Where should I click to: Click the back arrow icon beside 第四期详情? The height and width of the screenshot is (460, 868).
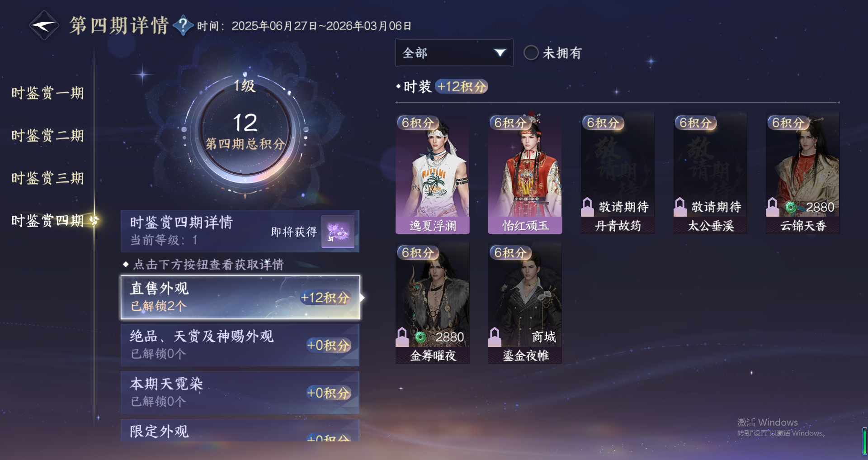44,25
